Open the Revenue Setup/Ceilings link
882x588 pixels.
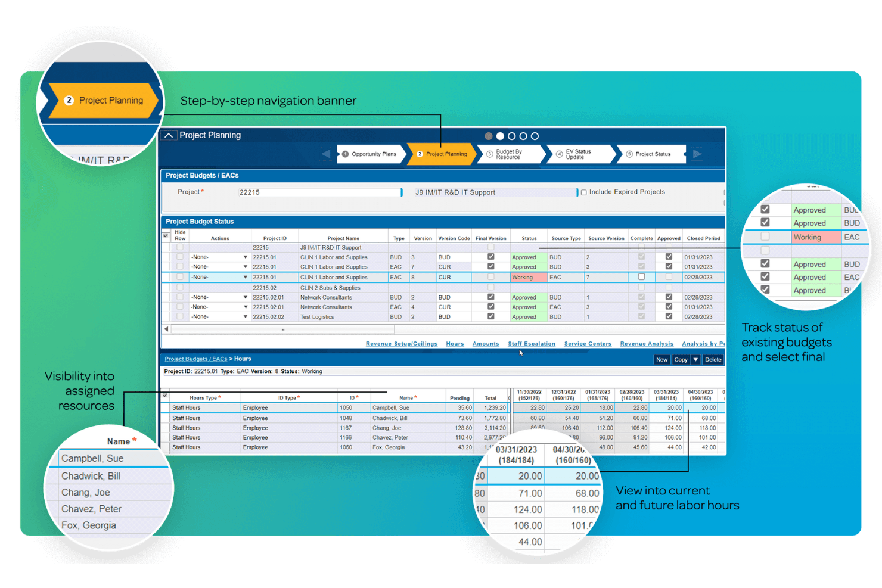tap(402, 344)
